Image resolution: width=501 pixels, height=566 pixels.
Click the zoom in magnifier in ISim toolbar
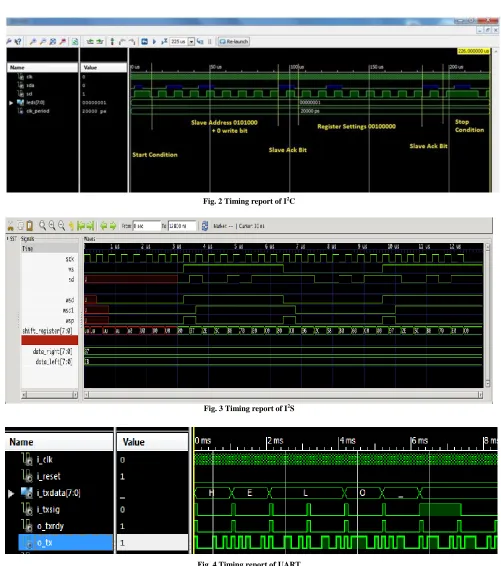tap(33, 42)
